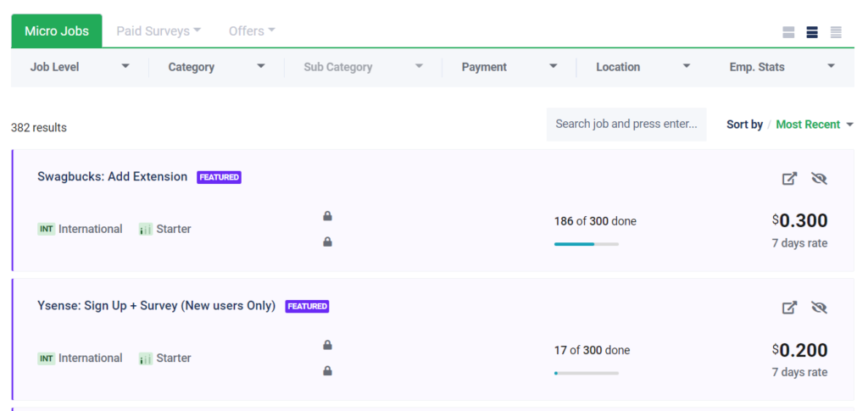The image size is (868, 411).
Task: Click the upper lock icon in Ysense row
Action: (328, 345)
